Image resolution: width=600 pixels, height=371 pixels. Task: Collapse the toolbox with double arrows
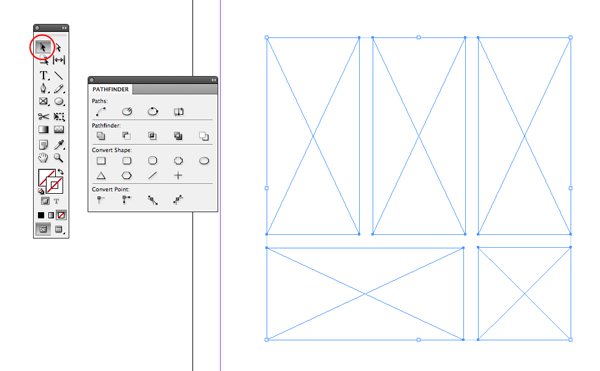[64, 28]
